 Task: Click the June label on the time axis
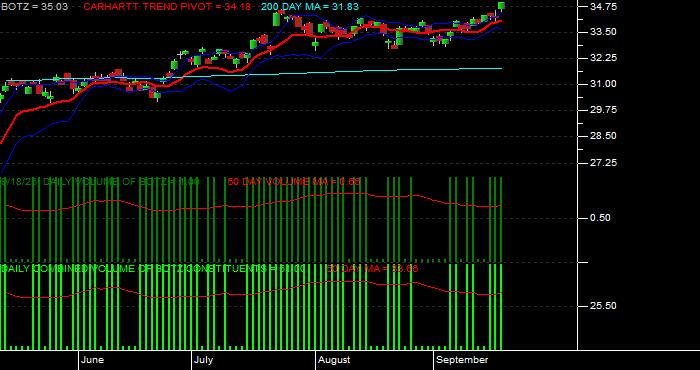(x=93, y=360)
